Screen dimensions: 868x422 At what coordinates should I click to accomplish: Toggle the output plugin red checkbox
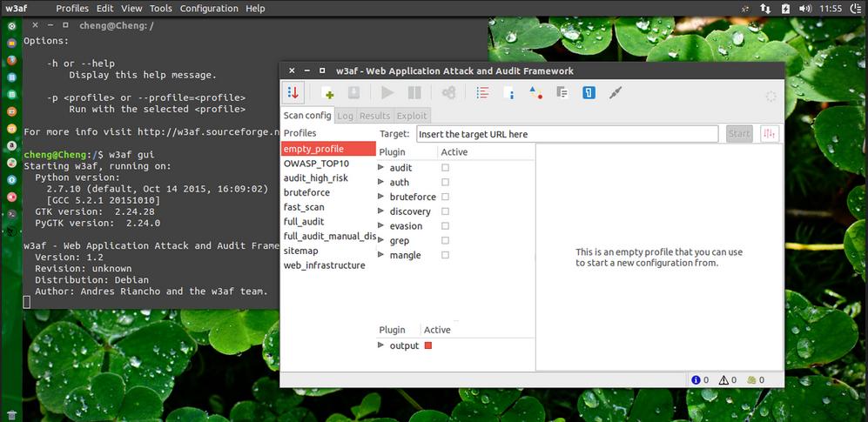(x=428, y=345)
